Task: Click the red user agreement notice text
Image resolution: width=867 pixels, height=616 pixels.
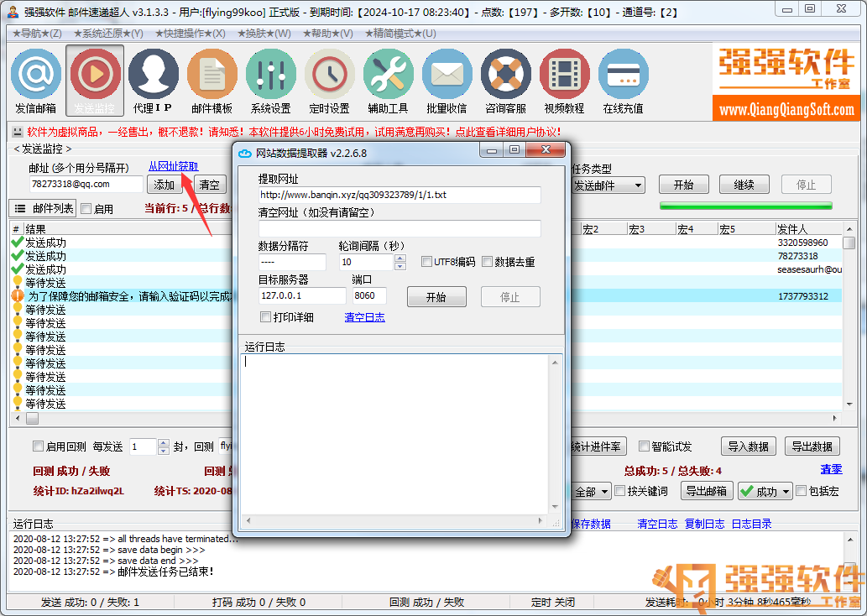Action: click(x=294, y=132)
